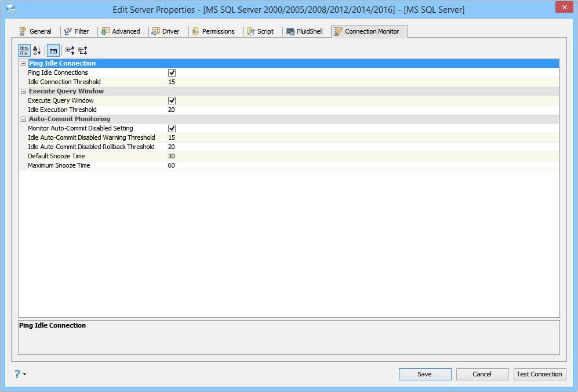Select 'Idle Auto-Commit Disabled Warning Threshold' label
The image size is (578, 392).
pyautogui.click(x=92, y=137)
